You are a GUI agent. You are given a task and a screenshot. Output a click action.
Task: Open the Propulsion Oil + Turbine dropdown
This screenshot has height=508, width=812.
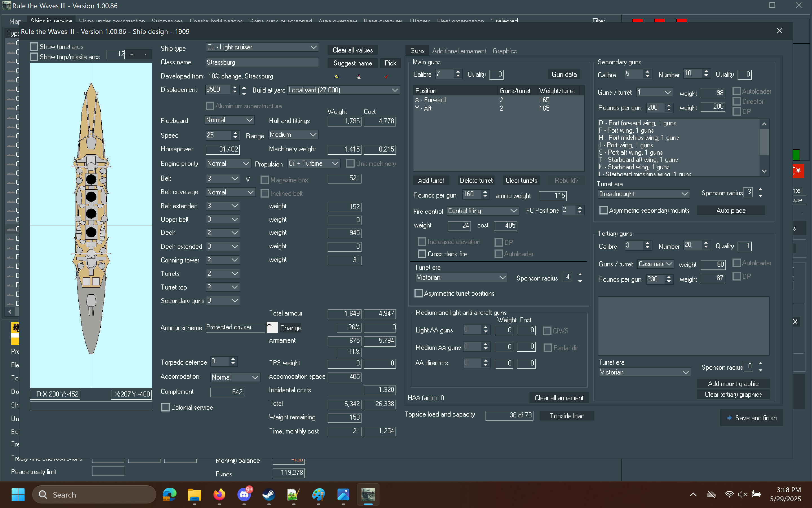(314, 163)
